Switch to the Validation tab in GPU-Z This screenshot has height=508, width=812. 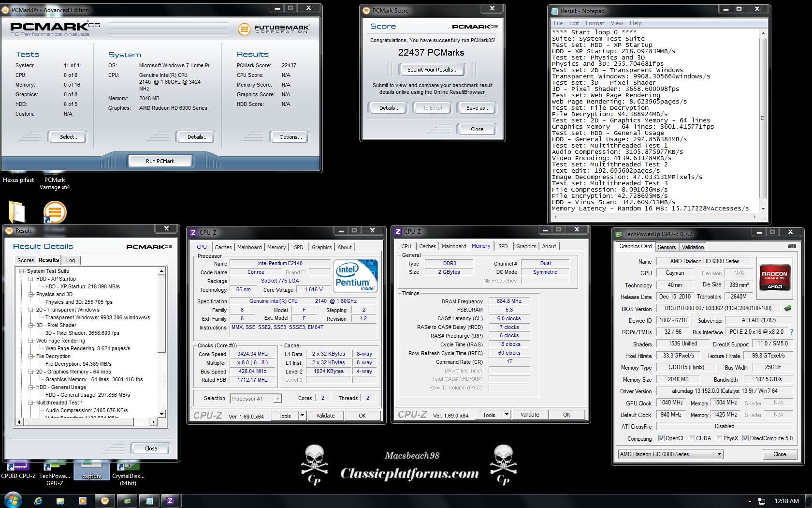[x=693, y=247]
